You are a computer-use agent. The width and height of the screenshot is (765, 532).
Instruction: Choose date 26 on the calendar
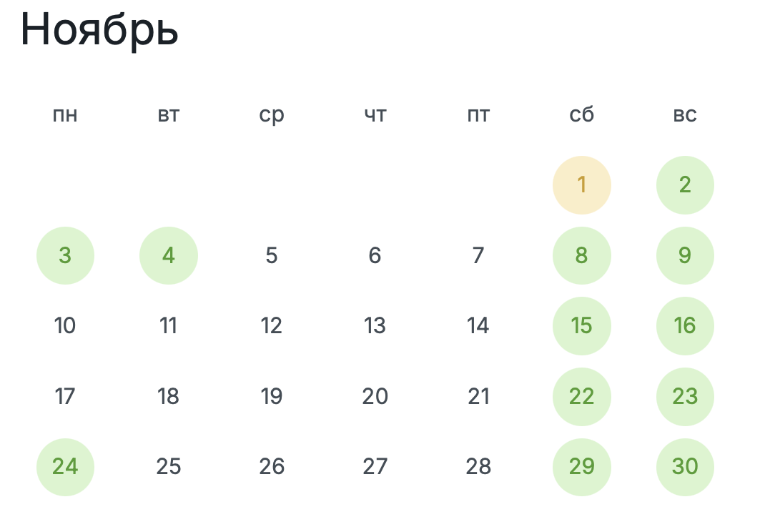point(272,467)
